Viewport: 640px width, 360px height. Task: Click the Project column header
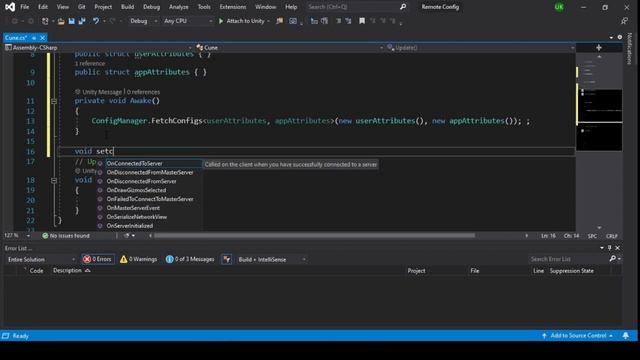pos(416,271)
